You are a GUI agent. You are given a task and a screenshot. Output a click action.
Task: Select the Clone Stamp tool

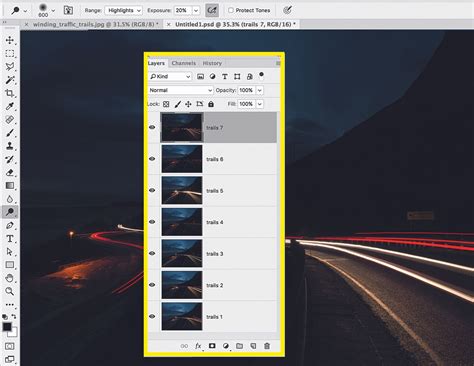(x=10, y=146)
